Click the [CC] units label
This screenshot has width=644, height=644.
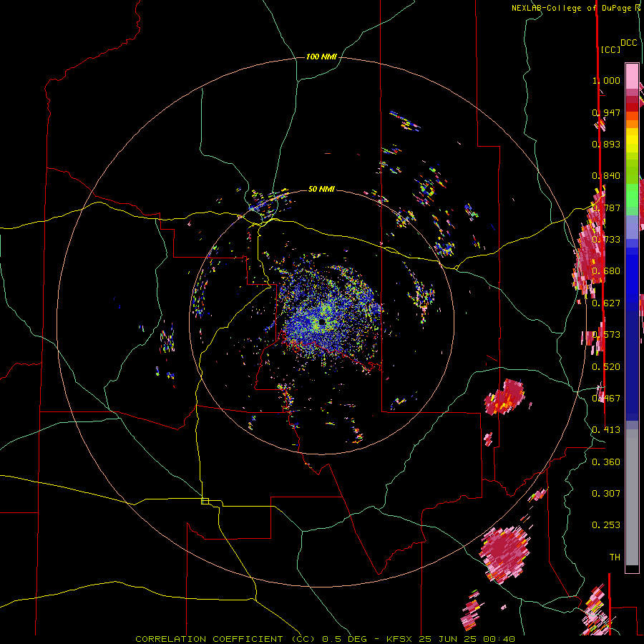pos(610,49)
